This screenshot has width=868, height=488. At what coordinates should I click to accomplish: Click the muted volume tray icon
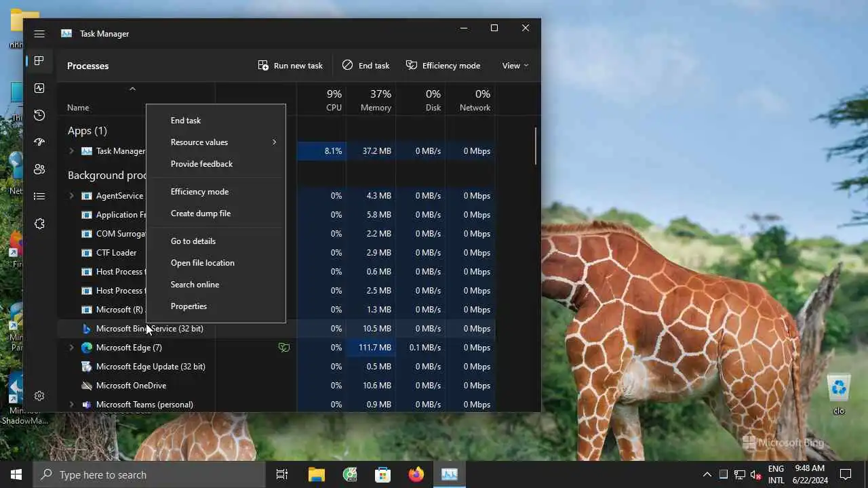[756, 474]
